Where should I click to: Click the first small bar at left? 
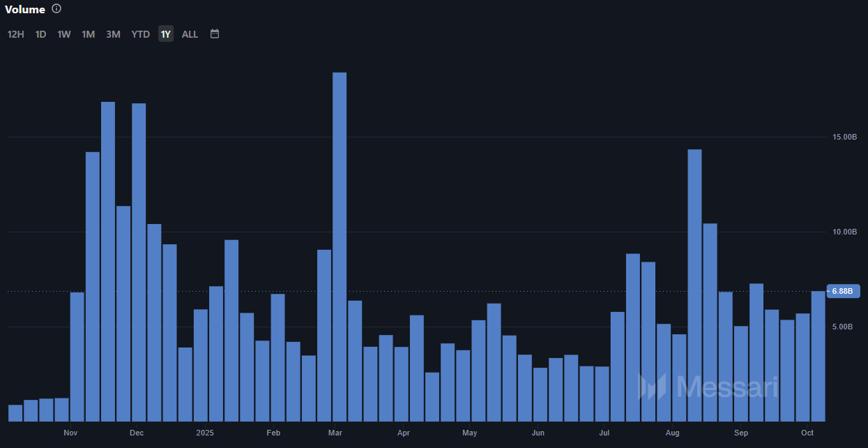[x=15, y=413]
